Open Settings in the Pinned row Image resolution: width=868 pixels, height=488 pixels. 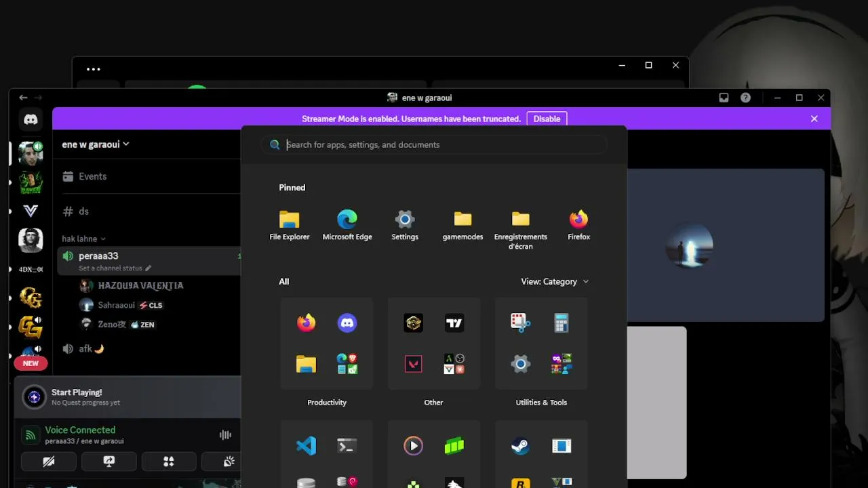(405, 226)
